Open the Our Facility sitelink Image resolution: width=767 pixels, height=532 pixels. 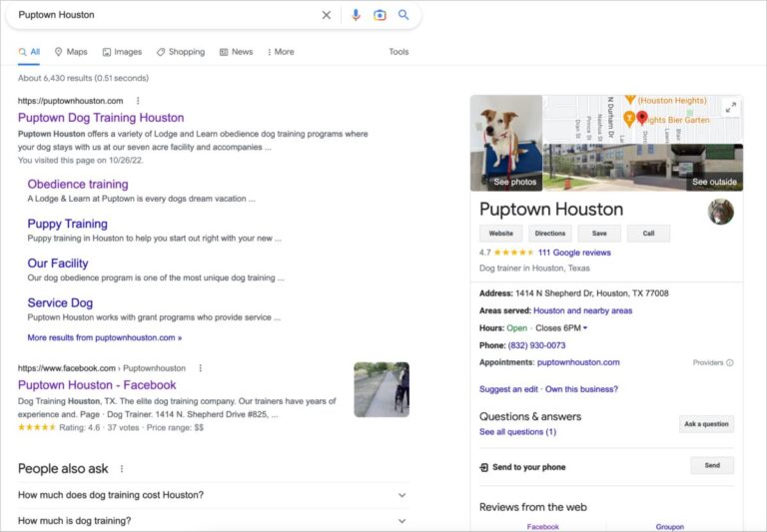click(58, 264)
